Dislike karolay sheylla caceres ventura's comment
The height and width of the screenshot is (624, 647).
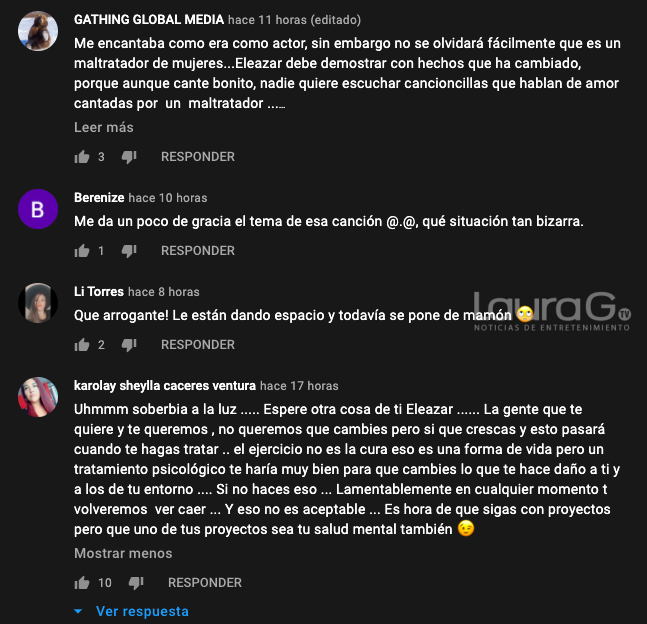click(x=136, y=583)
